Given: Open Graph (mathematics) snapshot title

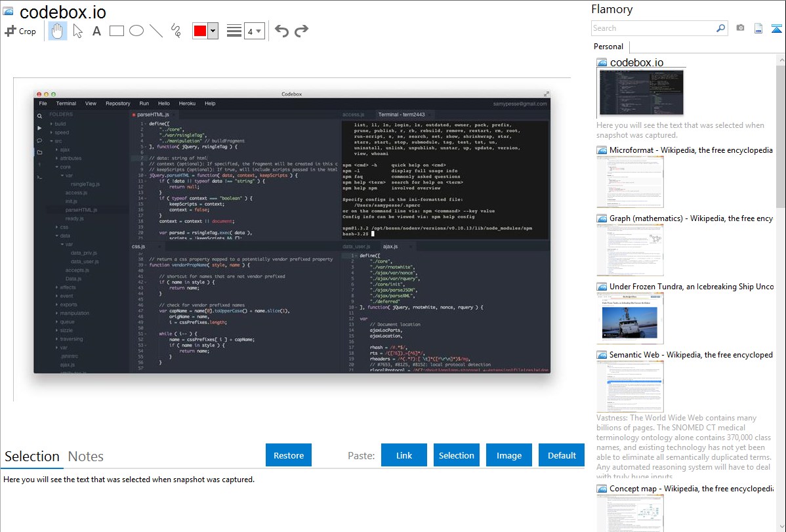Looking at the screenshot, I should tap(691, 218).
